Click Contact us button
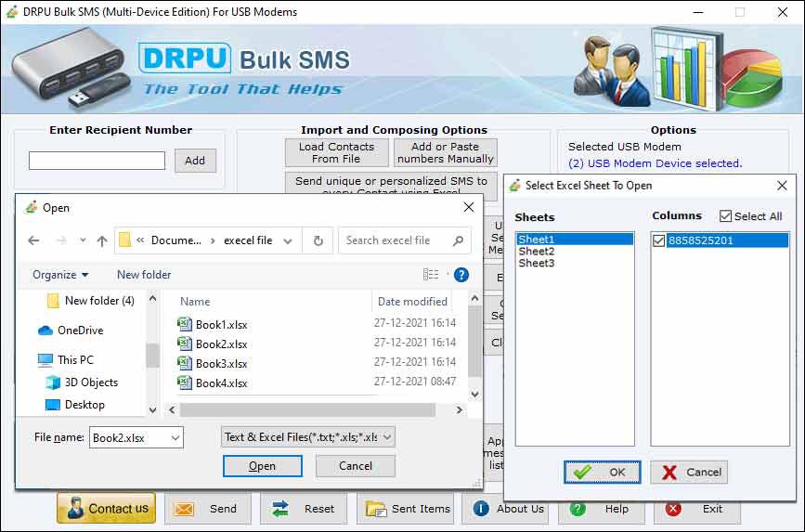The width and height of the screenshot is (805, 532). pyautogui.click(x=106, y=508)
